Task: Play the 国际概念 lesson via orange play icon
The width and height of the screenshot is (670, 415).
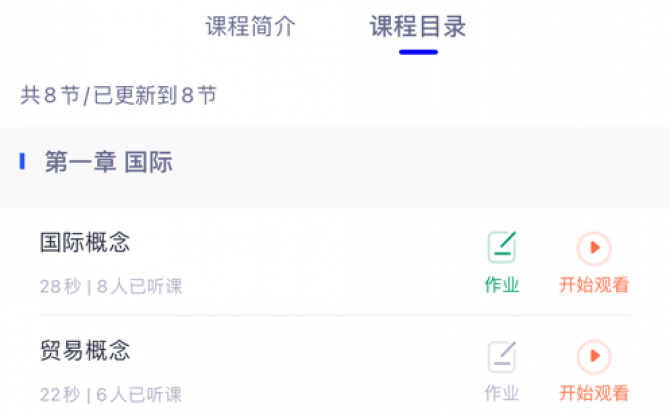Action: 594,248
